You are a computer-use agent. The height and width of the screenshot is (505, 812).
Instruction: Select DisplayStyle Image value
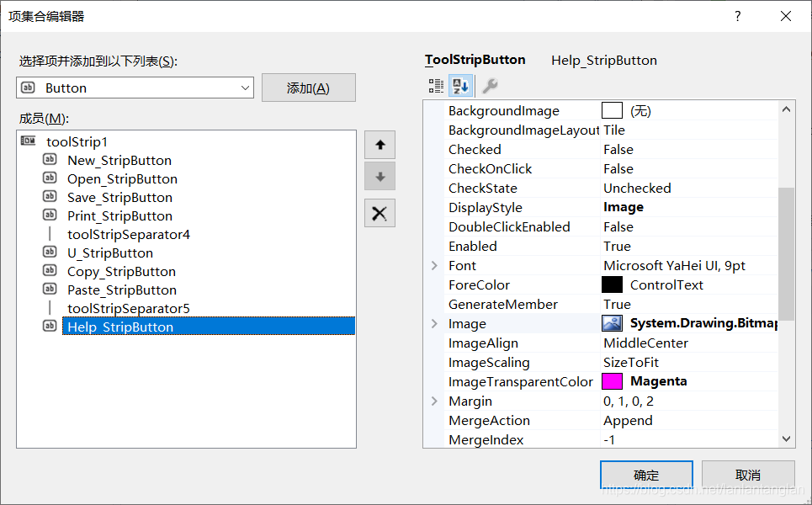[624, 207]
